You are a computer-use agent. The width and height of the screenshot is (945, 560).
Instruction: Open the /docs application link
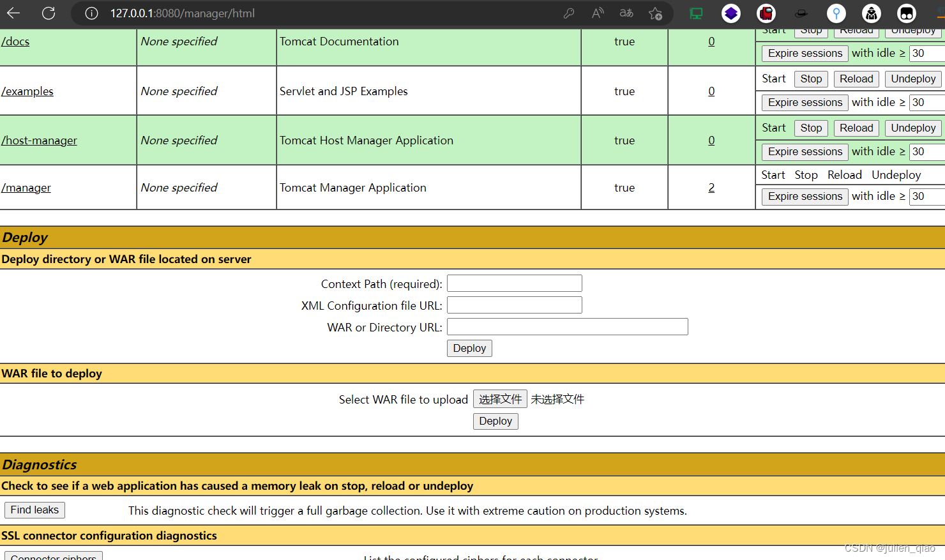15,42
